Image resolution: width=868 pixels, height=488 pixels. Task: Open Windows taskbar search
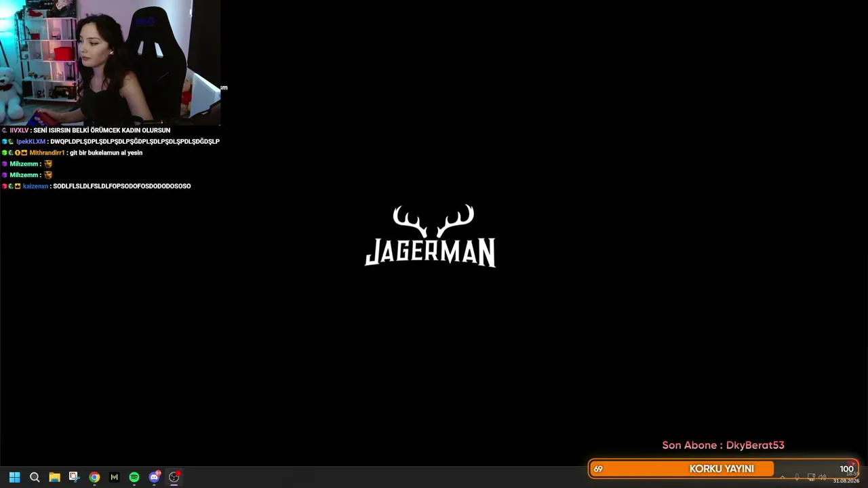click(x=35, y=477)
